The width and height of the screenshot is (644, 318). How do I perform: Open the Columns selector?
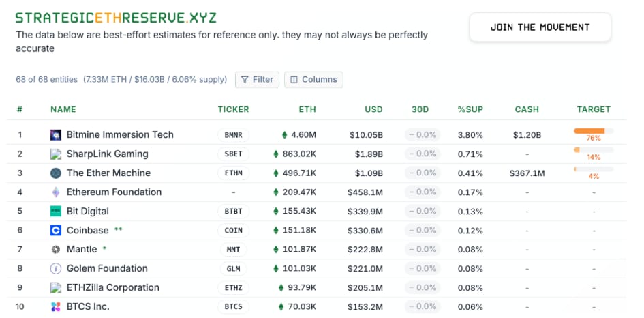(313, 80)
